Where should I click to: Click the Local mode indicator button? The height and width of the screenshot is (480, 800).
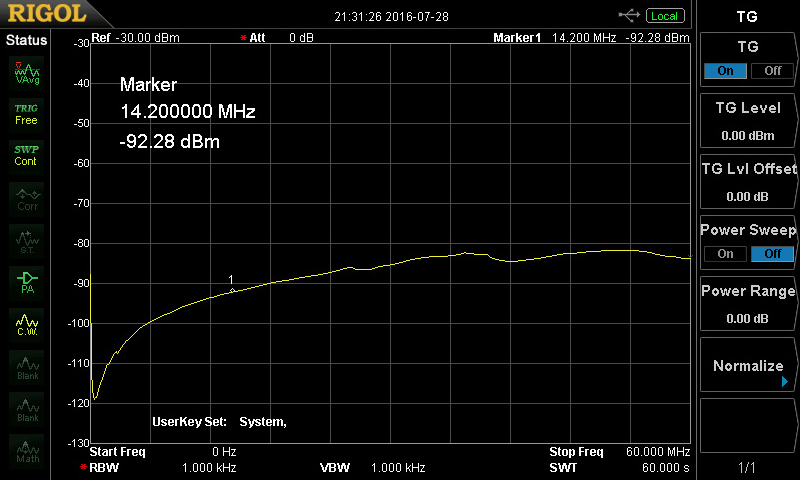[664, 16]
